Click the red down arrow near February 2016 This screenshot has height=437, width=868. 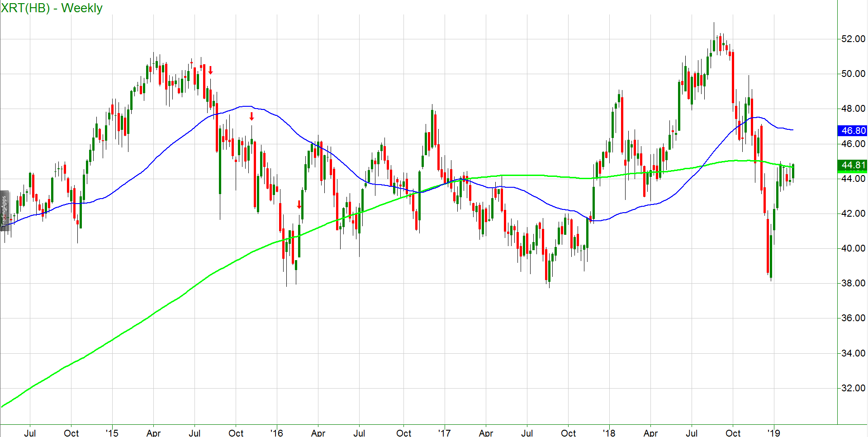[x=299, y=205]
